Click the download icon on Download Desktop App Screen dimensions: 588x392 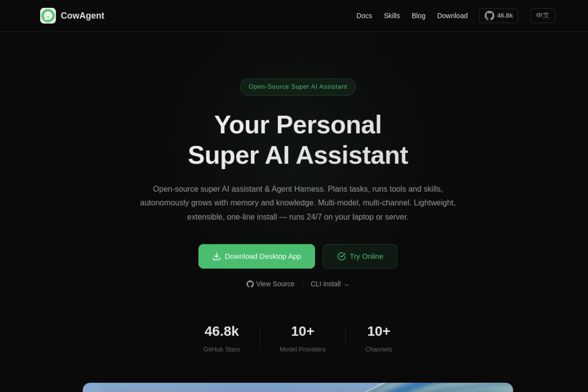(x=216, y=256)
